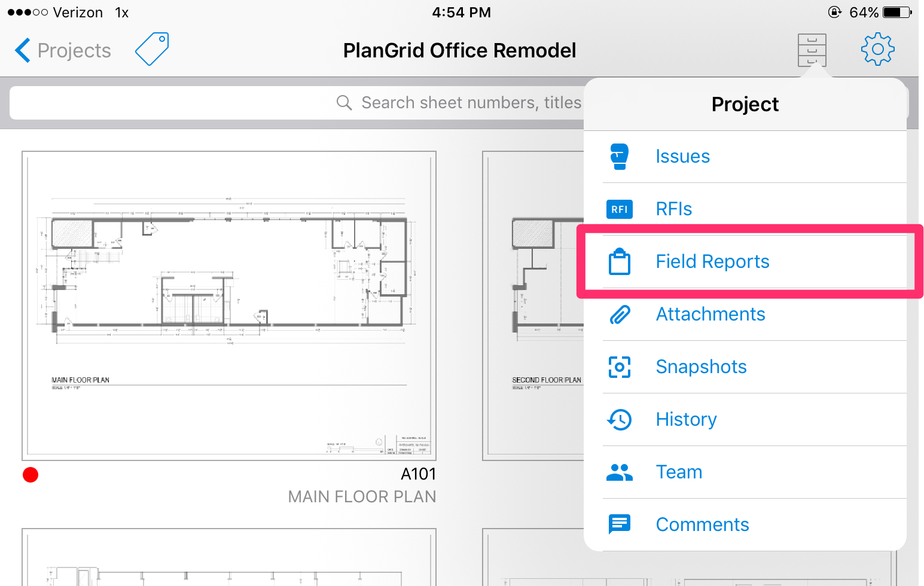924x586 pixels.
Task: Click the blue RFI badge icon
Action: pyautogui.click(x=619, y=209)
